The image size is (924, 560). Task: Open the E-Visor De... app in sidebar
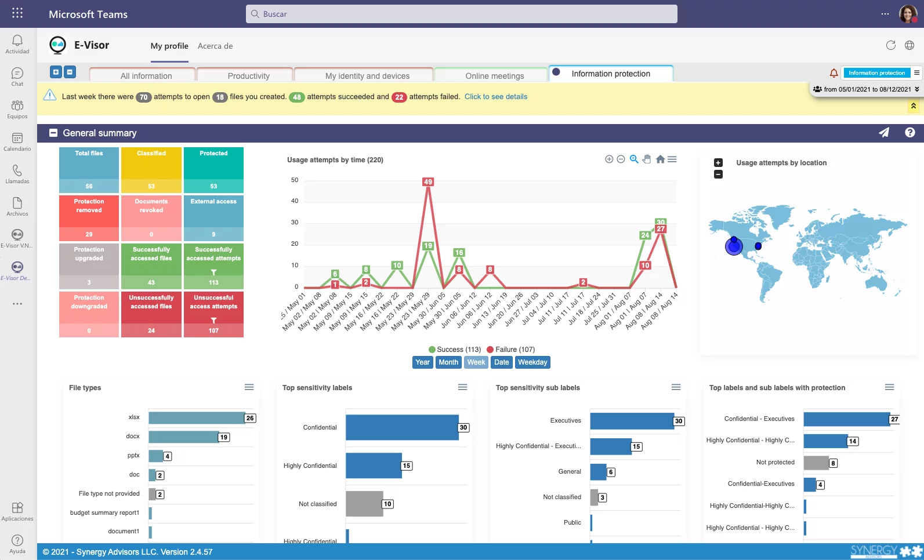click(x=17, y=271)
